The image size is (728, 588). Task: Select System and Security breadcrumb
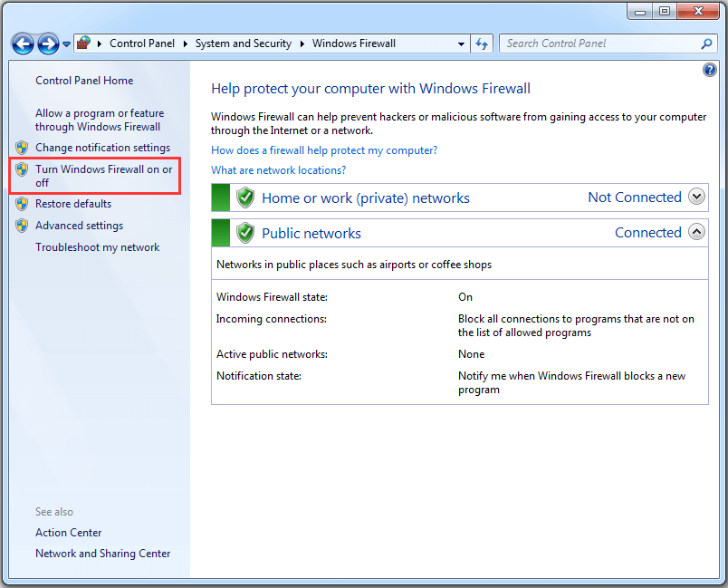point(244,43)
